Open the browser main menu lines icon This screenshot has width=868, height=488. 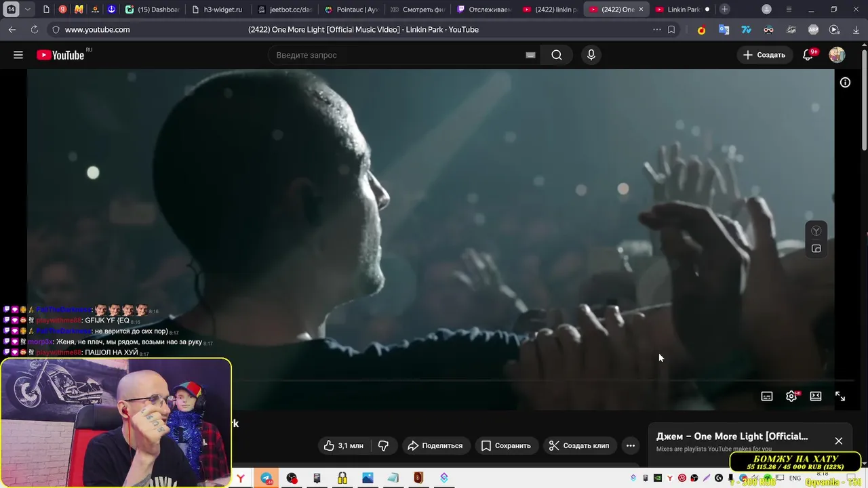[x=789, y=9]
